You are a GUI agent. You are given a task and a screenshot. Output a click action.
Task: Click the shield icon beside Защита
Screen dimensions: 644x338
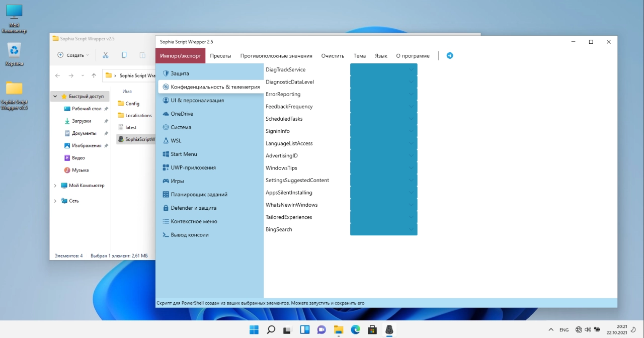pyautogui.click(x=166, y=73)
